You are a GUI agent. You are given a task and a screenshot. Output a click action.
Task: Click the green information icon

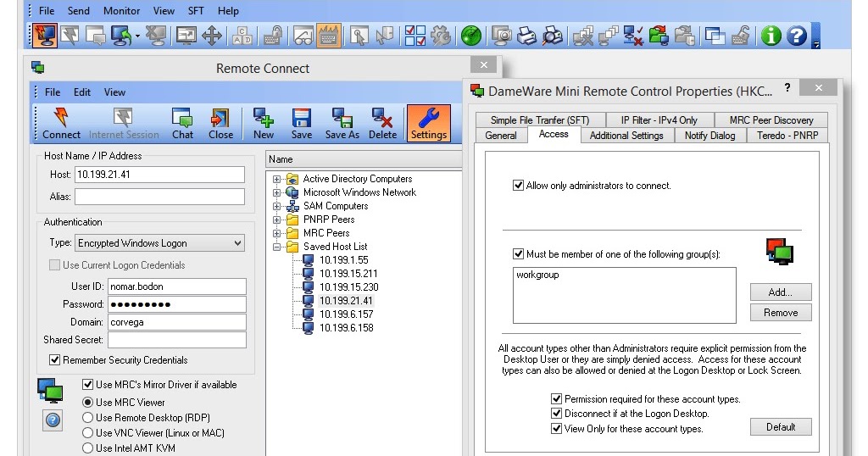(771, 36)
